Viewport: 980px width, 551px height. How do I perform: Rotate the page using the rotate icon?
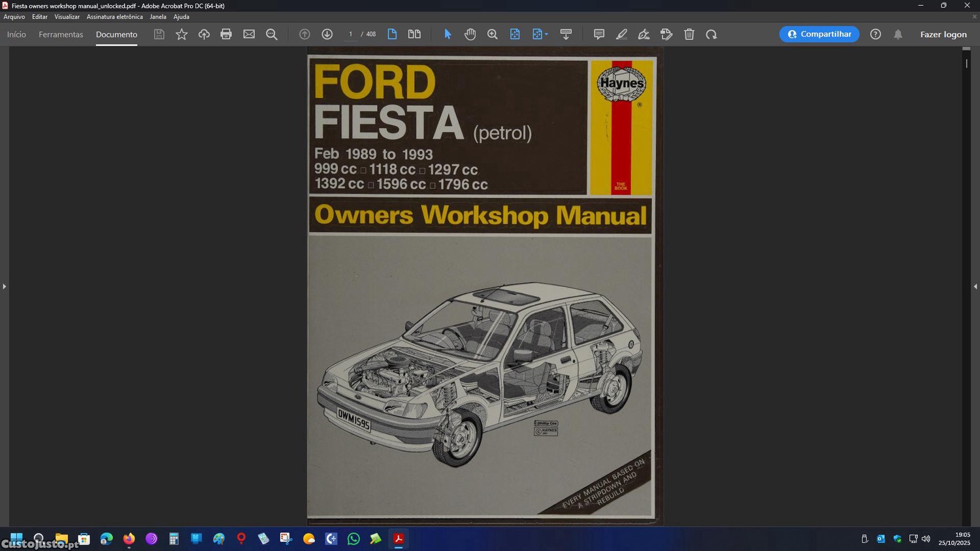pos(711,34)
